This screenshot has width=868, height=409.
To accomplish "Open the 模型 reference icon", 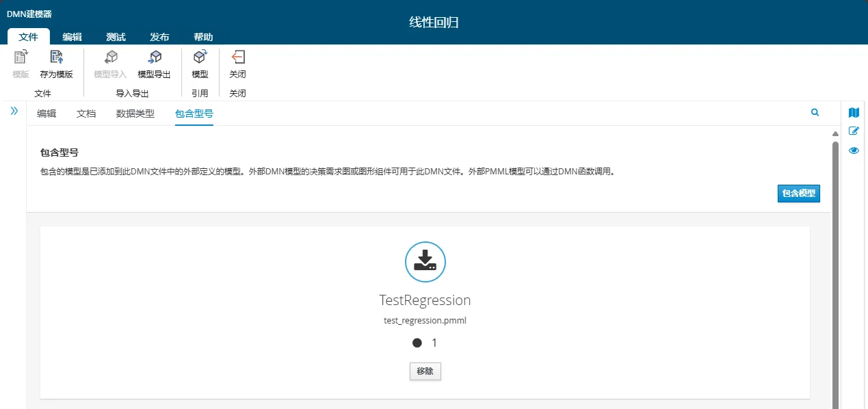I will coord(199,60).
